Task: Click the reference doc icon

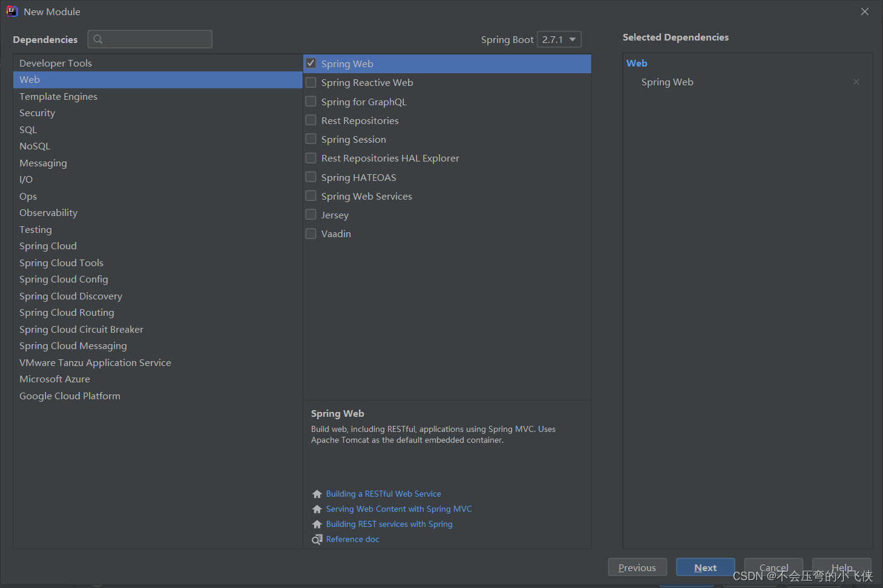Action: (x=317, y=540)
